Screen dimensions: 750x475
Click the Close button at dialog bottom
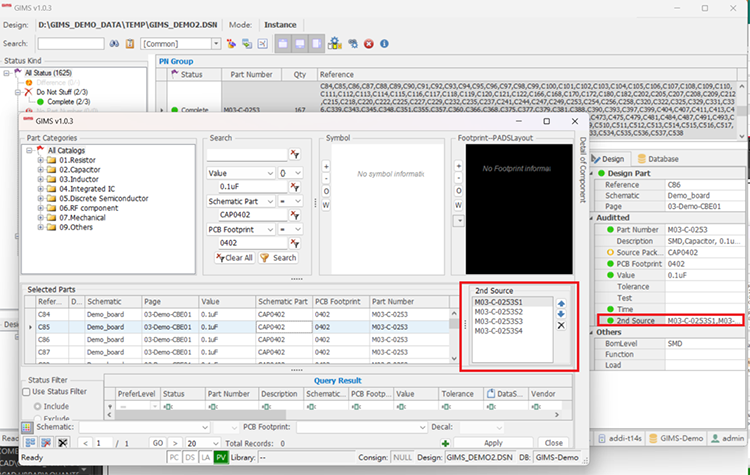[x=553, y=443]
